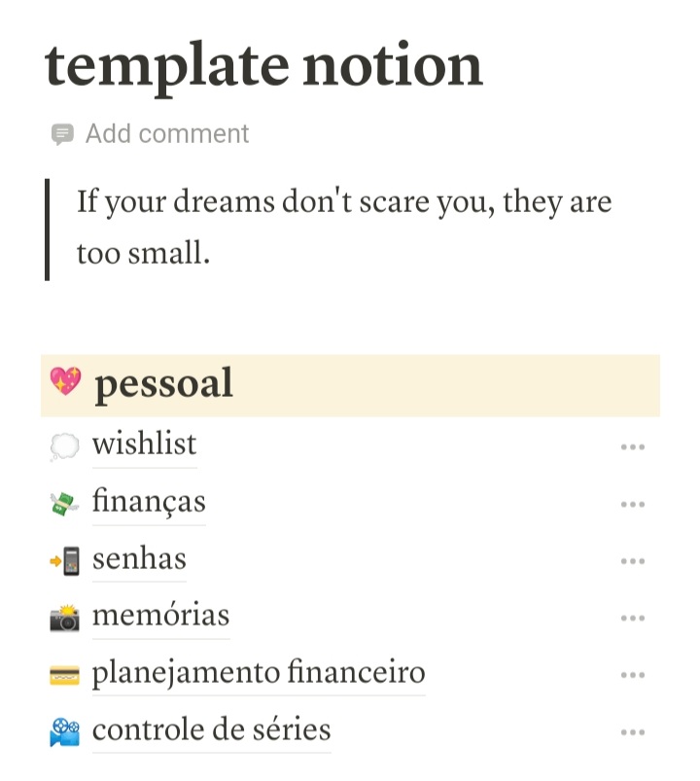Click the flying money icon beside finanças
The width and height of the screenshot is (700, 781).
pyautogui.click(x=66, y=503)
